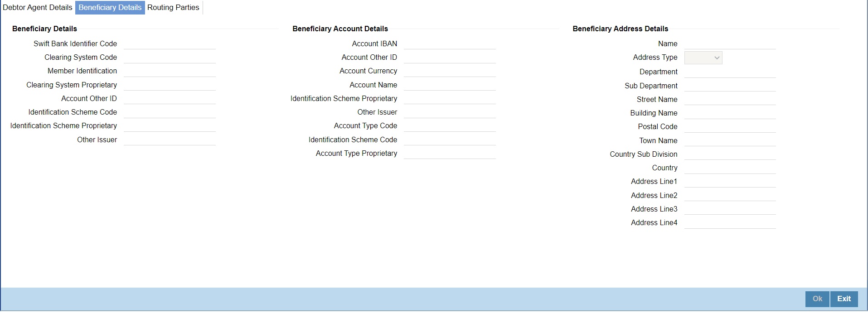Click Account Other ID field in Beneficiary Account Details
Screen dimensions: 868x313
pos(450,57)
